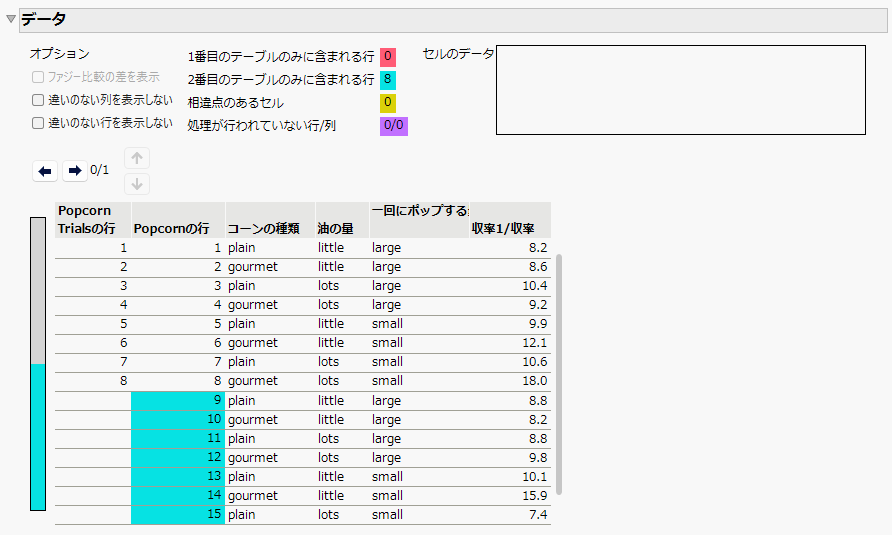Click the value 15.9 in the yield column
The height and width of the screenshot is (535, 892).
pos(535,496)
